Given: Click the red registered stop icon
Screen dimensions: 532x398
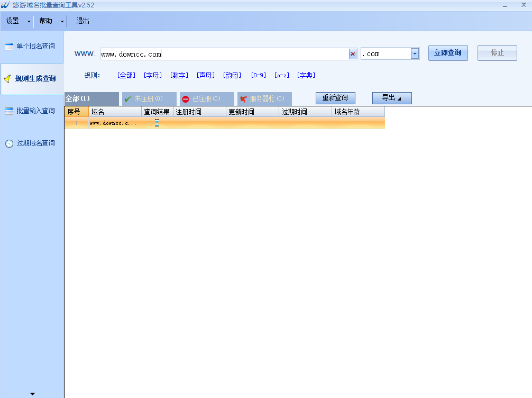Looking at the screenshot, I should [185, 99].
